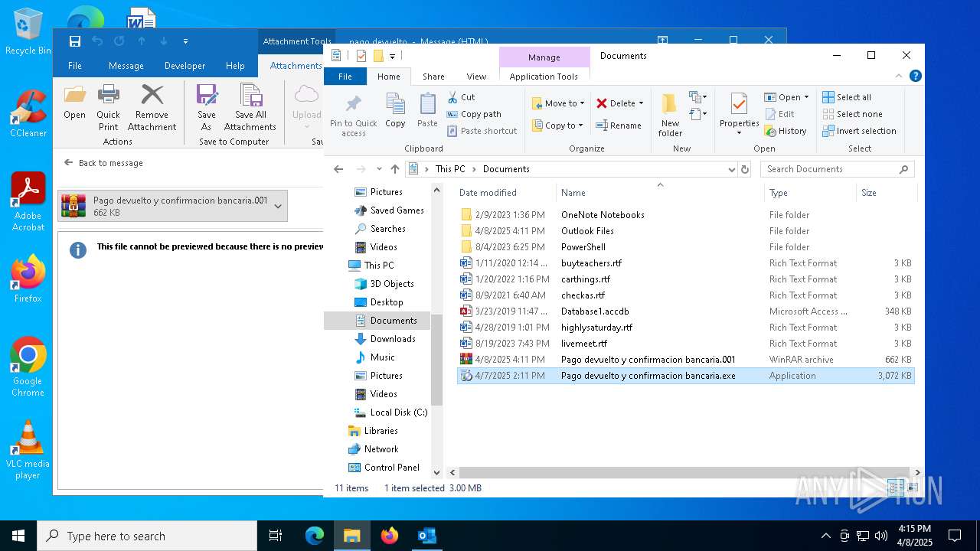Open Firefox from taskbar
980x551 pixels.
[390, 536]
